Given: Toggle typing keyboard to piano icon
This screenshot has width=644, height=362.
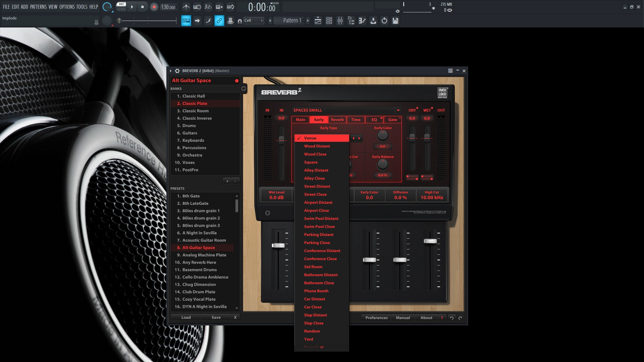Looking at the screenshot, I should coord(186,21).
